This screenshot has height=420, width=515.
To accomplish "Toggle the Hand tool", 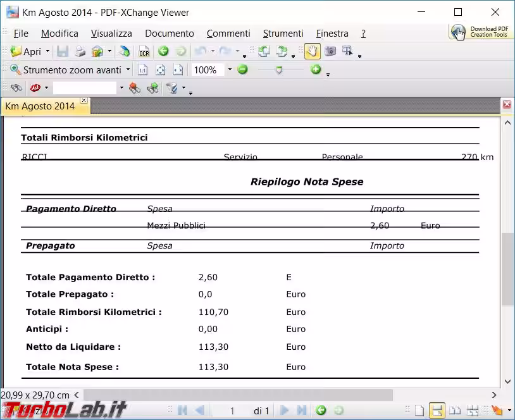I will 311,51.
